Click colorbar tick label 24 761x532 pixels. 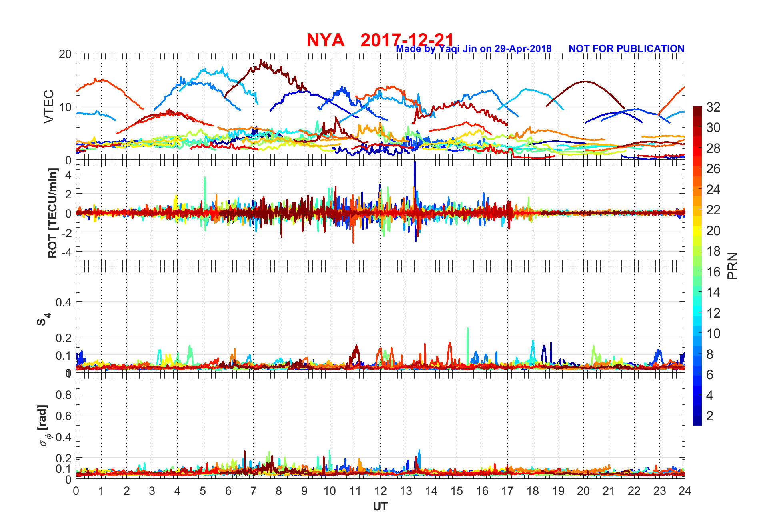713,190
